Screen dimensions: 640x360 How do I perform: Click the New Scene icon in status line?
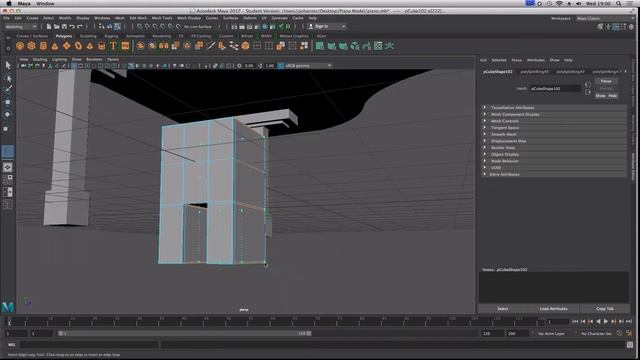tap(49, 27)
